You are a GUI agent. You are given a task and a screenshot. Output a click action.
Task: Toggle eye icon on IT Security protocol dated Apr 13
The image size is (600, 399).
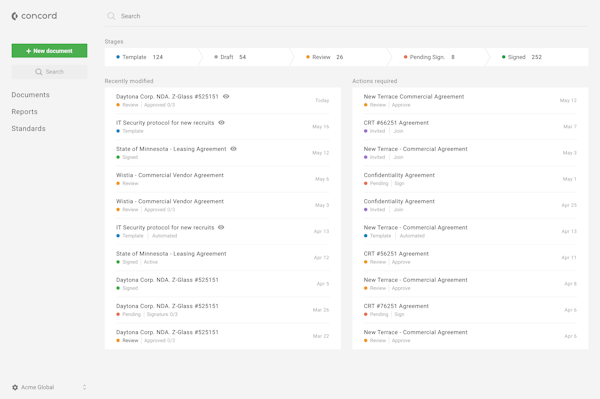coord(221,227)
